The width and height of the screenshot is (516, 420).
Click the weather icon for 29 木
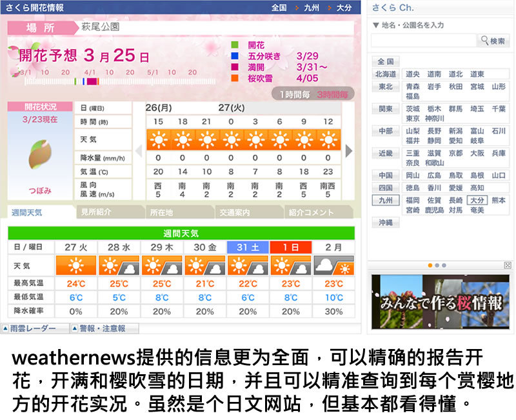(x=162, y=265)
